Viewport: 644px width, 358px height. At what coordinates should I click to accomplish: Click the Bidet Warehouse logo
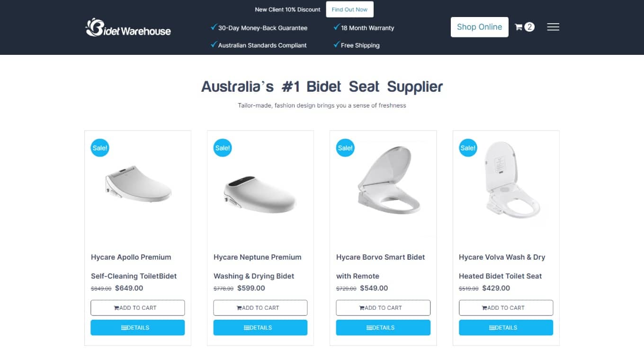128,27
